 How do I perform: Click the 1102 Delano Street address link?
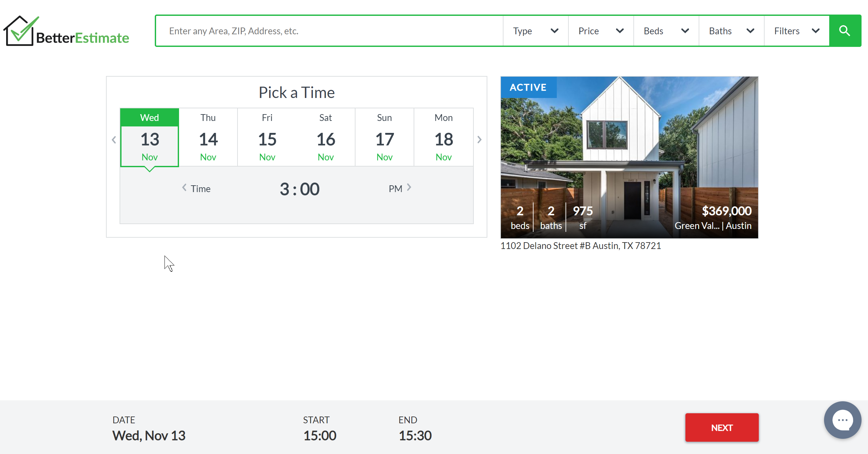pos(580,246)
